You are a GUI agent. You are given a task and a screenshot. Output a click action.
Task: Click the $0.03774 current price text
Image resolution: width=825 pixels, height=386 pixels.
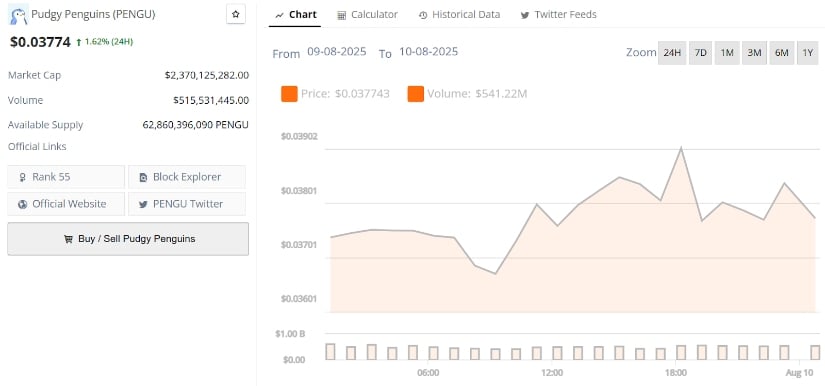click(40, 42)
